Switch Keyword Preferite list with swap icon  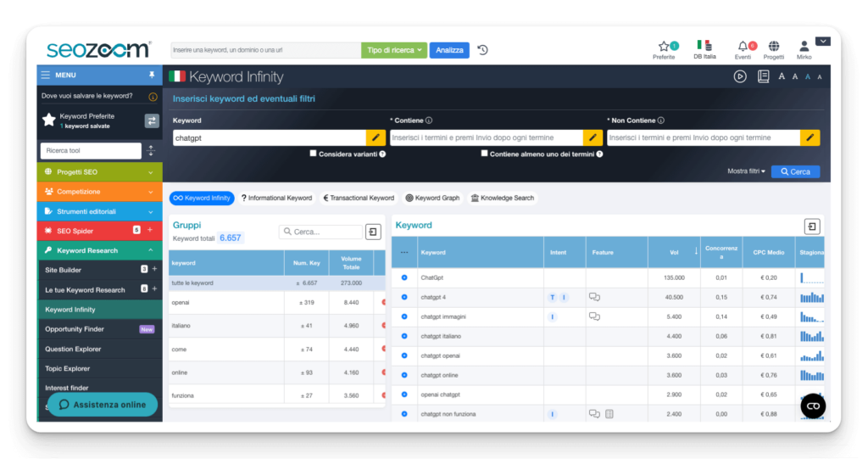[x=151, y=120]
